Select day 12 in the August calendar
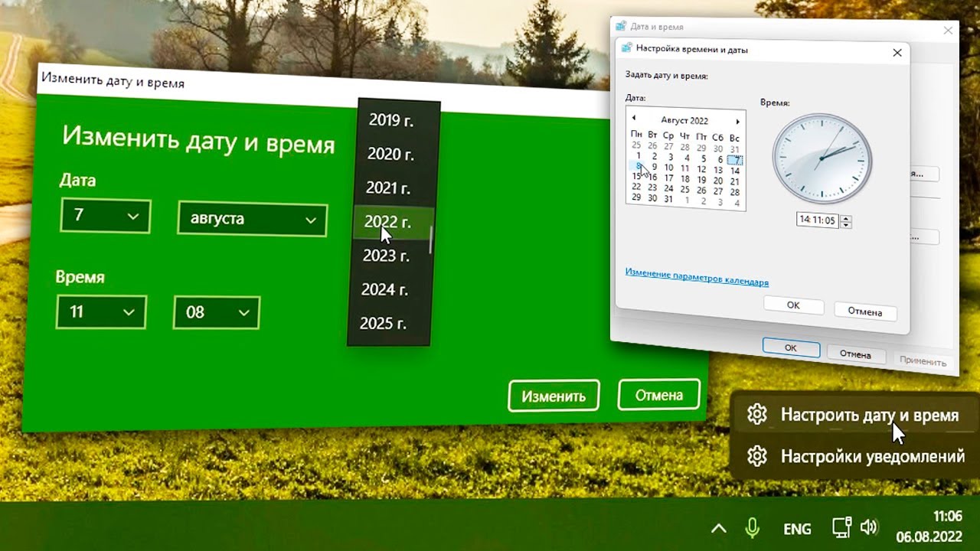980x551 pixels. pos(701,170)
